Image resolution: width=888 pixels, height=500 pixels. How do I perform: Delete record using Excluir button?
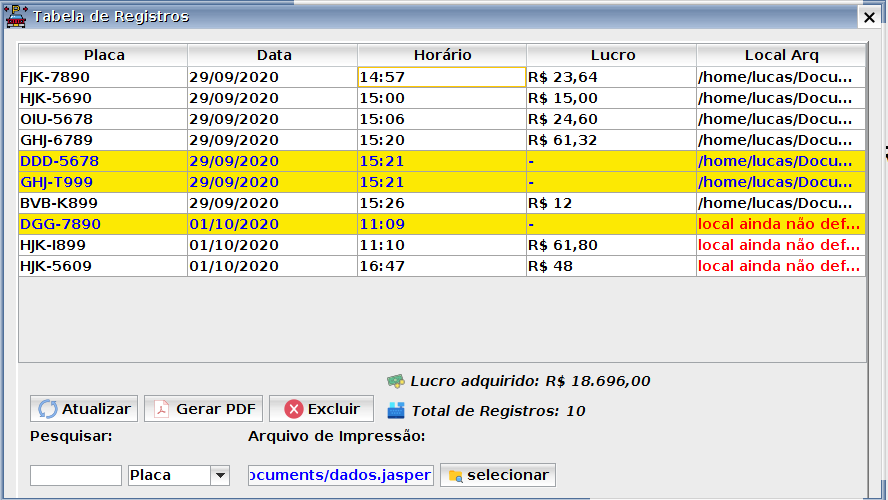(x=321, y=409)
